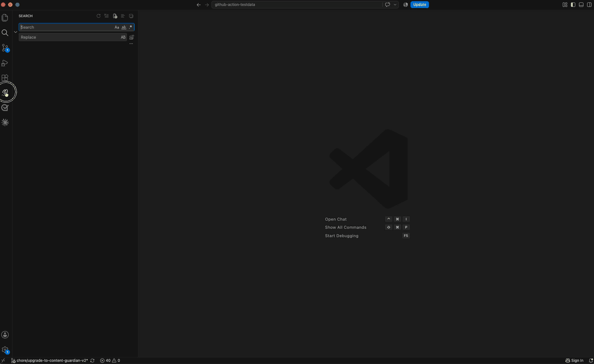The width and height of the screenshot is (594, 364).
Task: Click the Update button
Action: 420,5
